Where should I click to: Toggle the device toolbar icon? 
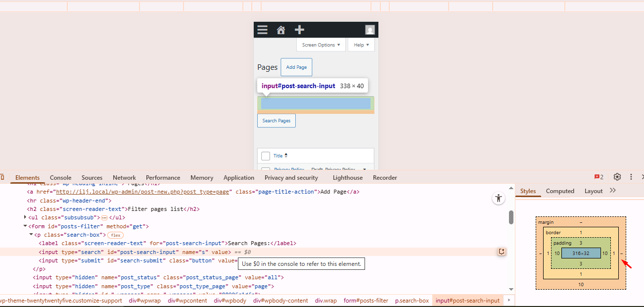click(2, 177)
